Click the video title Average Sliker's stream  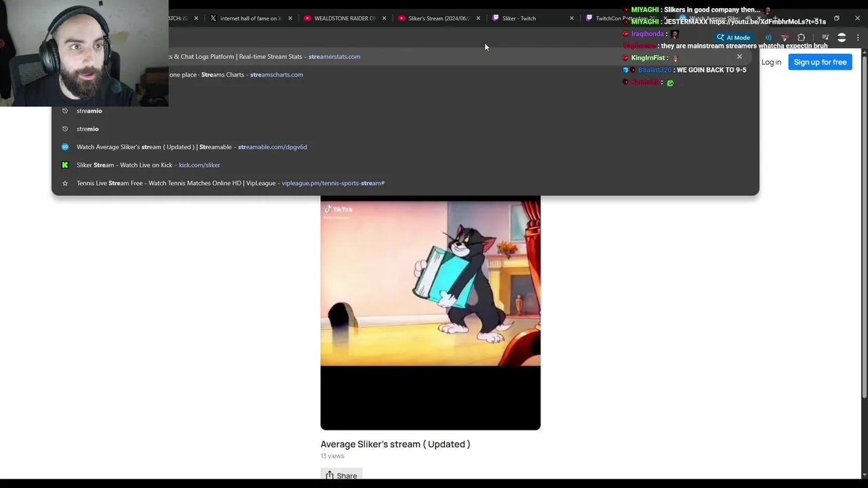[x=395, y=444]
